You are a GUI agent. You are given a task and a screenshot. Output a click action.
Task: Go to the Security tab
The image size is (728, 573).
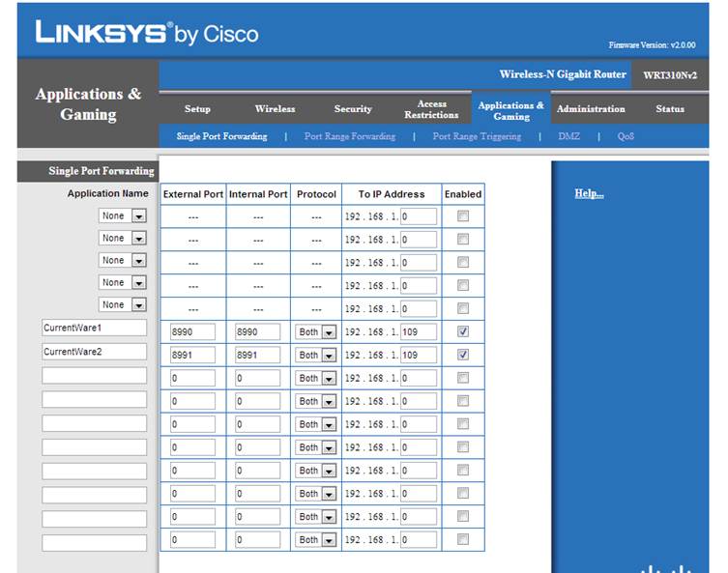pyautogui.click(x=353, y=109)
